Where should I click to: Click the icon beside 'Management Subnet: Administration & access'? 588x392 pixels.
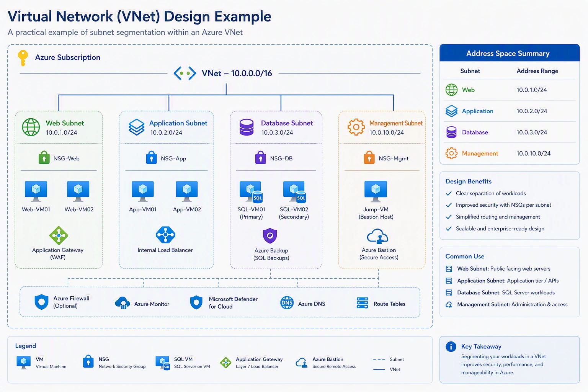(x=449, y=305)
